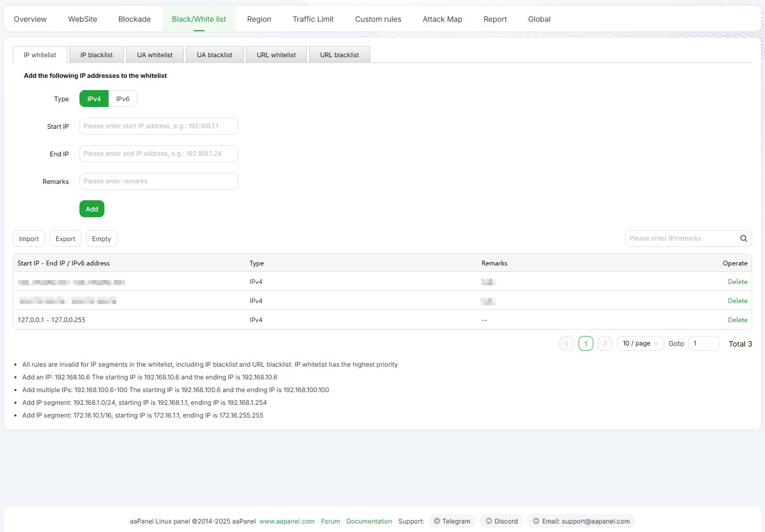Go to previous page arrow
Viewport: 765px width, 532px height.
pos(566,343)
